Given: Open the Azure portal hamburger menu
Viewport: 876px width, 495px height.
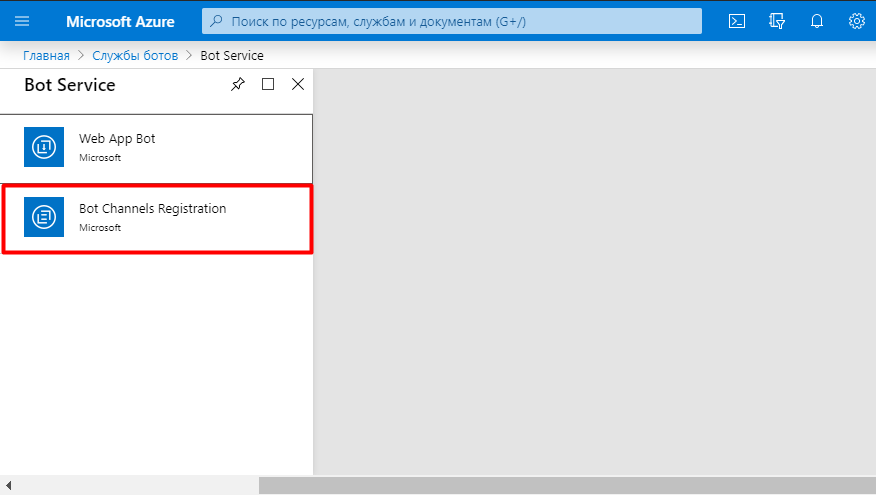Looking at the screenshot, I should [22, 21].
